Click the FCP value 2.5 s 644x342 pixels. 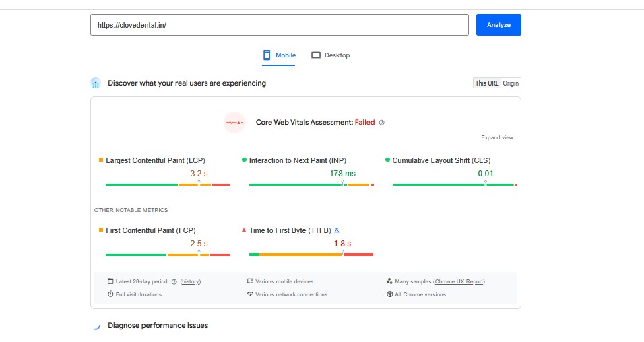point(199,244)
